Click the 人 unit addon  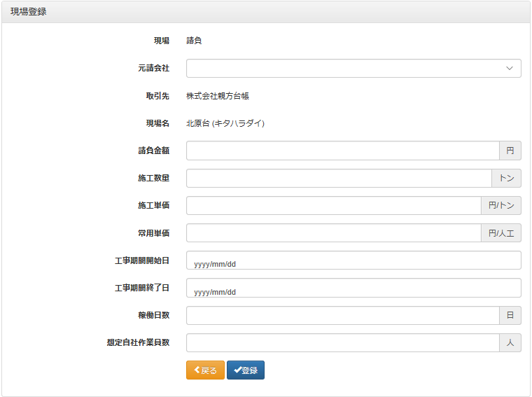pos(510,342)
